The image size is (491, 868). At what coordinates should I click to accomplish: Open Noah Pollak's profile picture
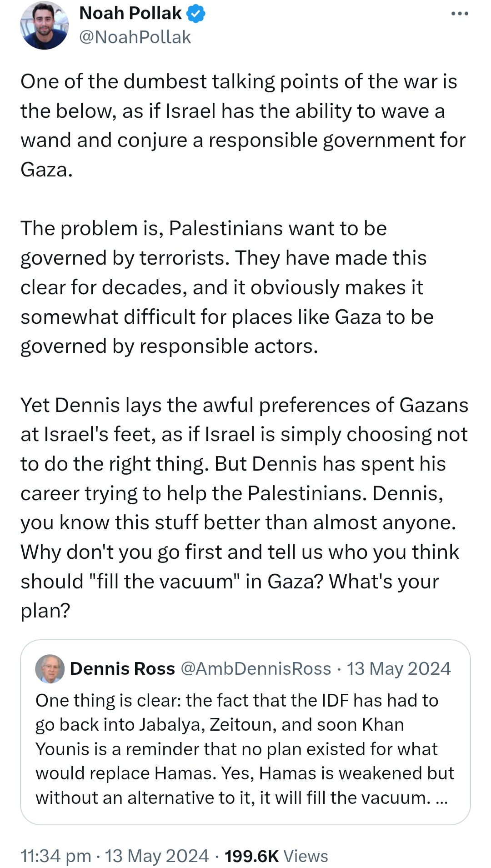[x=44, y=25]
